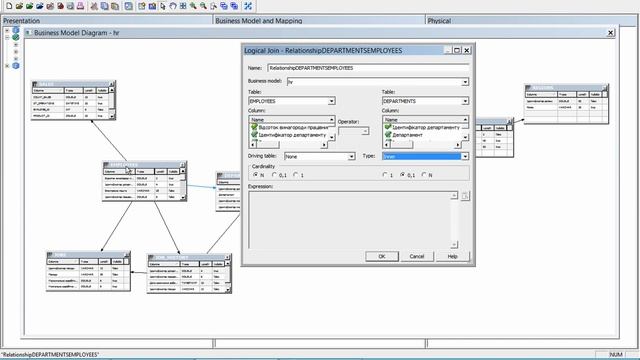This screenshot has width=640, height=360.
Task: Click inside the Expression text area
Action: (350, 220)
